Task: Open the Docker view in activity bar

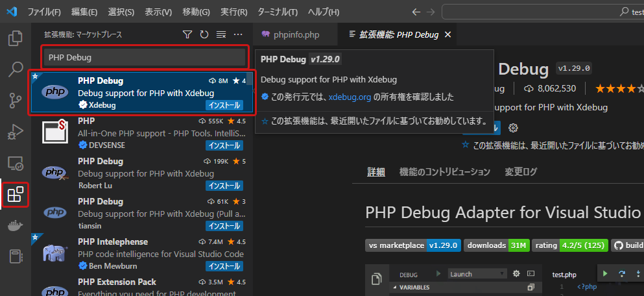Action: coord(16,226)
